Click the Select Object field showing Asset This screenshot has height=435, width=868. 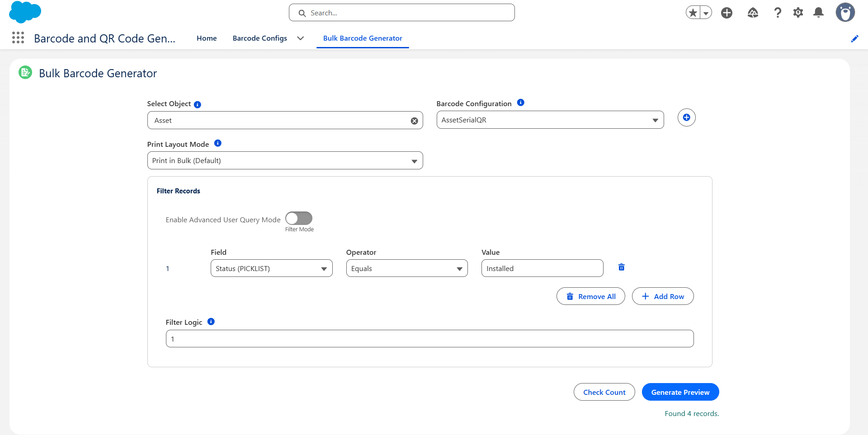click(x=285, y=120)
